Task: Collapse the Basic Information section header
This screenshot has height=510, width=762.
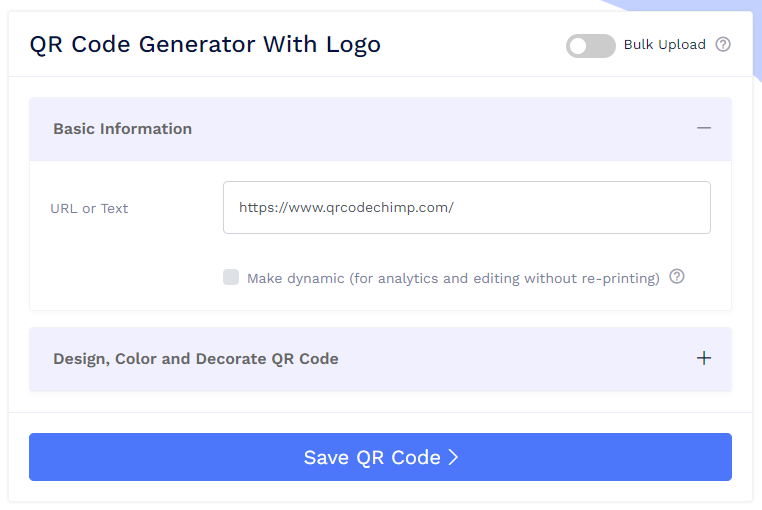Action: [x=380, y=129]
